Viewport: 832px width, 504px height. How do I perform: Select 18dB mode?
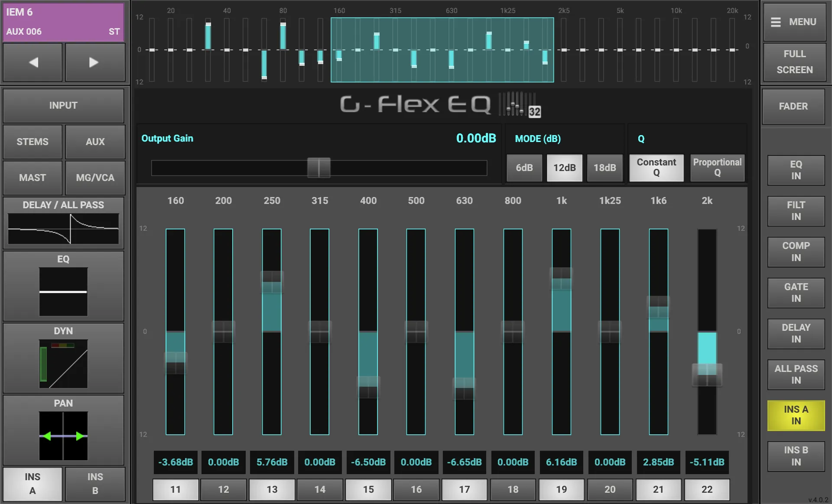(604, 168)
